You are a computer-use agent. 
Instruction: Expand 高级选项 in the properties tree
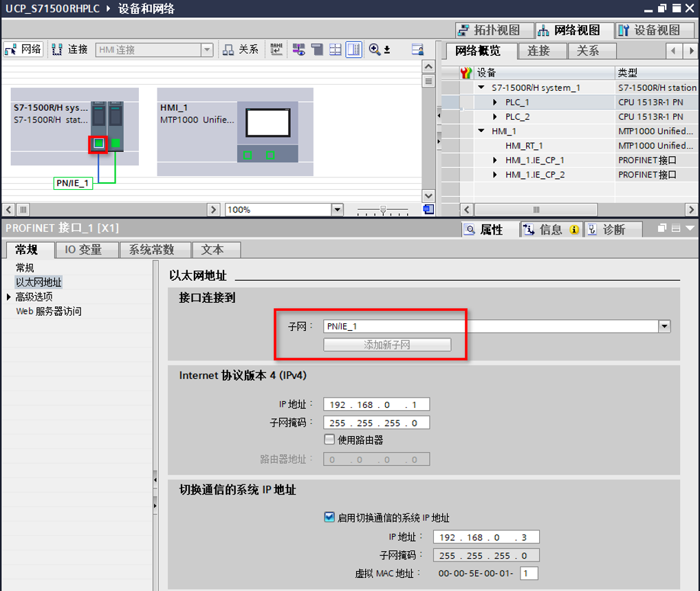point(9,297)
